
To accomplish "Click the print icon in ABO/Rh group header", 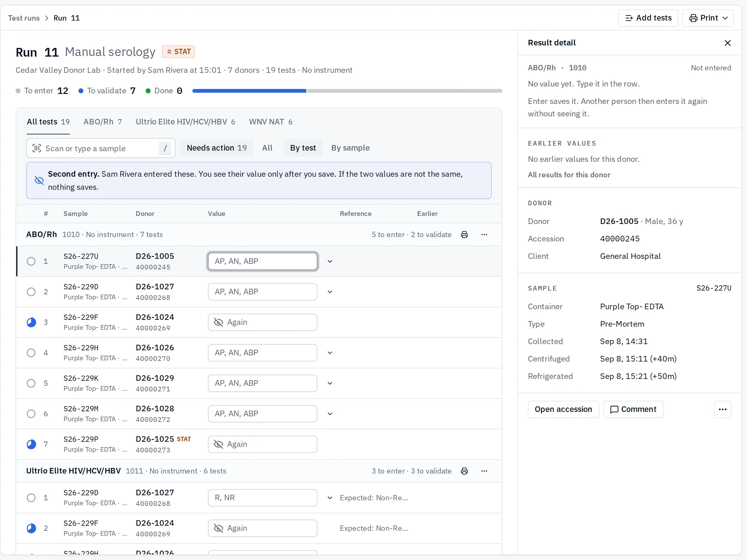I will pyautogui.click(x=464, y=235).
